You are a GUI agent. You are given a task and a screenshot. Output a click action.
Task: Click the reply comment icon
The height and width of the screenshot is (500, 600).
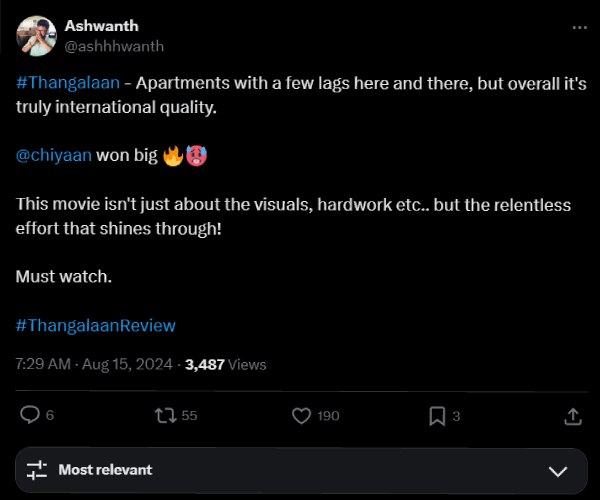pos(30,415)
